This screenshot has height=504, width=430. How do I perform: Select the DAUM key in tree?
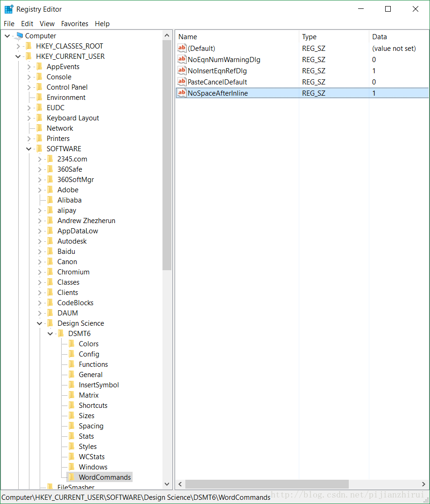(x=68, y=313)
